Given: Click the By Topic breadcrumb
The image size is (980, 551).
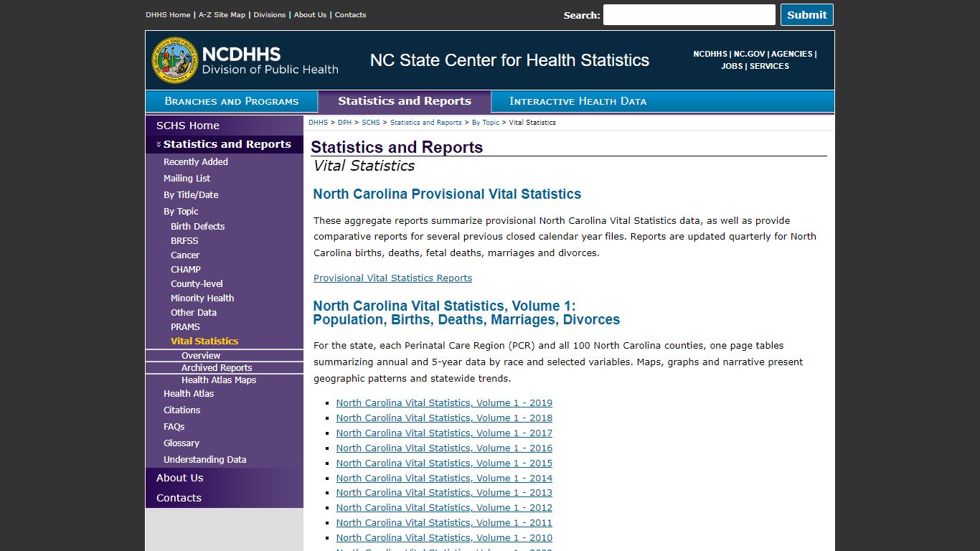Looking at the screenshot, I should click(486, 123).
